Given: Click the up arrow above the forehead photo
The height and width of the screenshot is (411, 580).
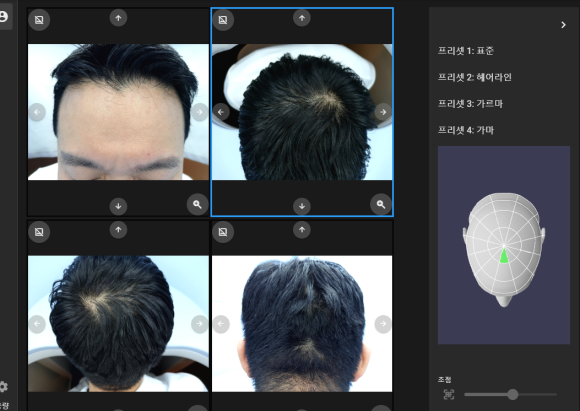Looking at the screenshot, I should 118,18.
